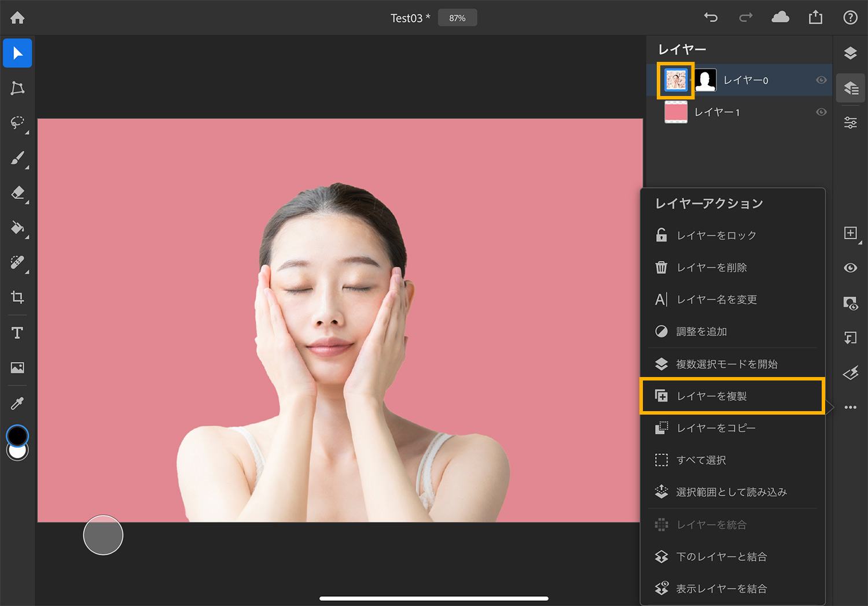Undo the last action
The image size is (868, 606).
711,17
